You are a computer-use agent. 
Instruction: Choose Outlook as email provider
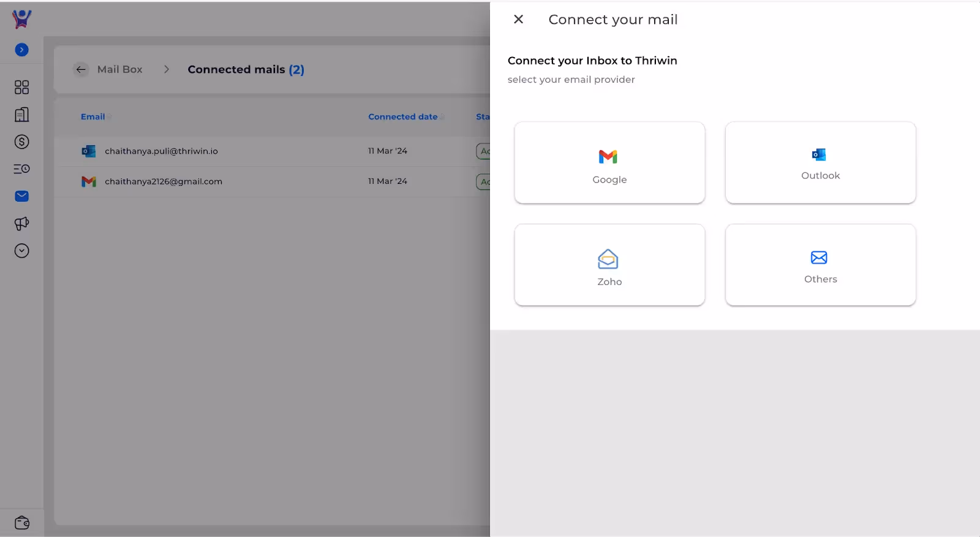[820, 162]
